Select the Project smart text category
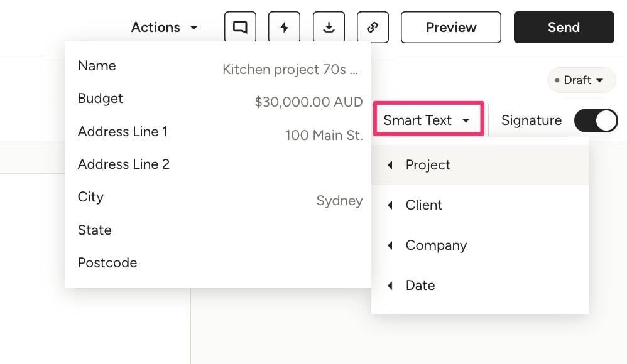 tap(480, 164)
